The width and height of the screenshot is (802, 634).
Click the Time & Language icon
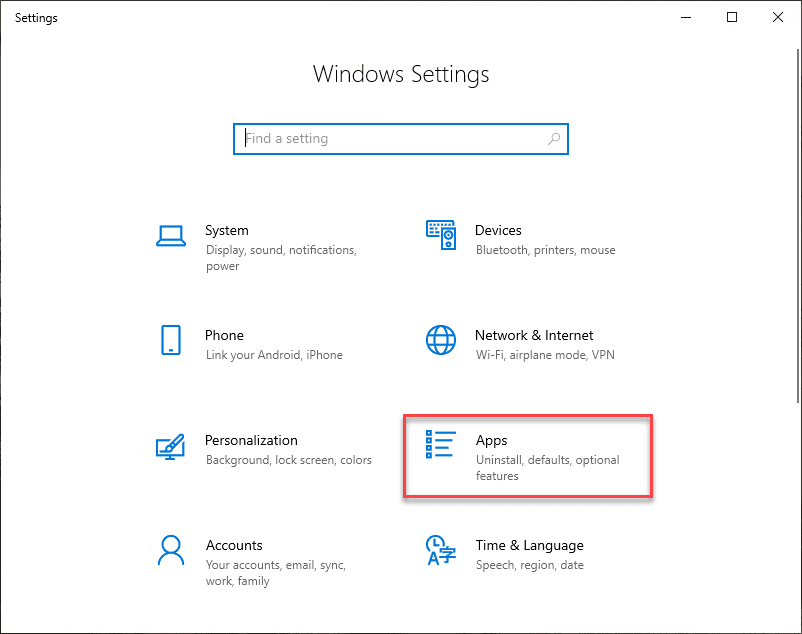[x=440, y=550]
